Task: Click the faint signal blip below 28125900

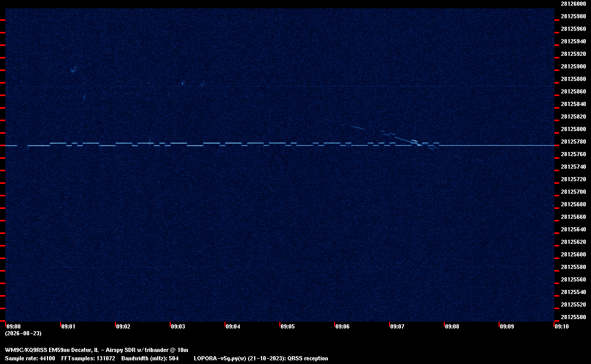Action: click(74, 69)
